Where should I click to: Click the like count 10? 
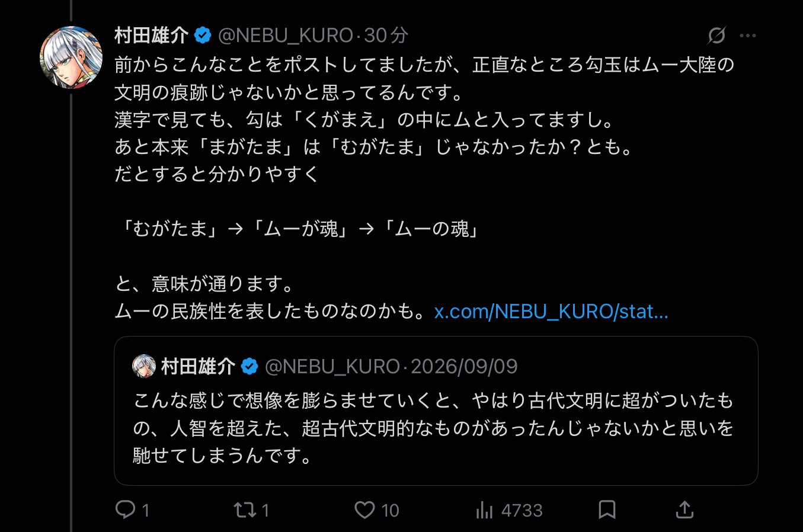pyautogui.click(x=390, y=510)
